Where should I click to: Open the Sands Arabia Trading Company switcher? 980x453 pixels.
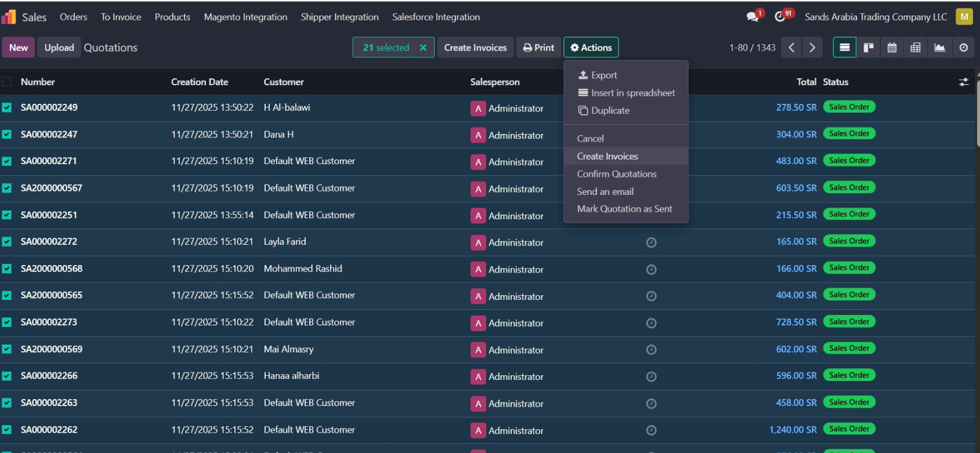(x=875, y=17)
